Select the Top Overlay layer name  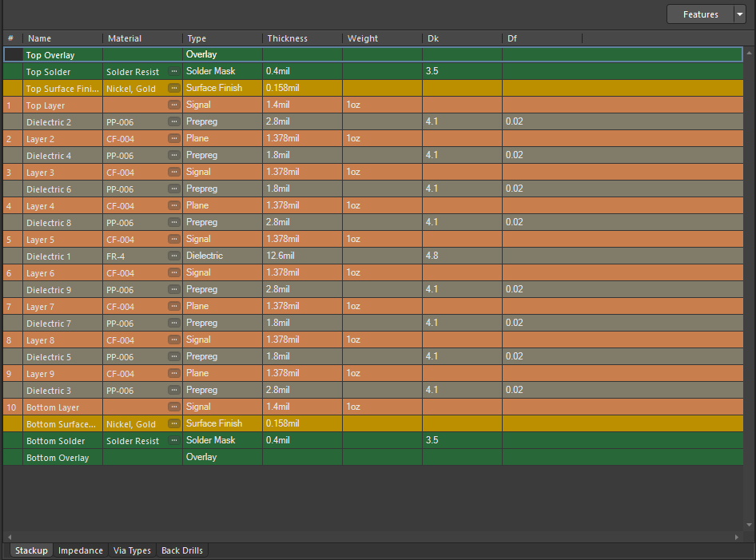pyautogui.click(x=50, y=55)
